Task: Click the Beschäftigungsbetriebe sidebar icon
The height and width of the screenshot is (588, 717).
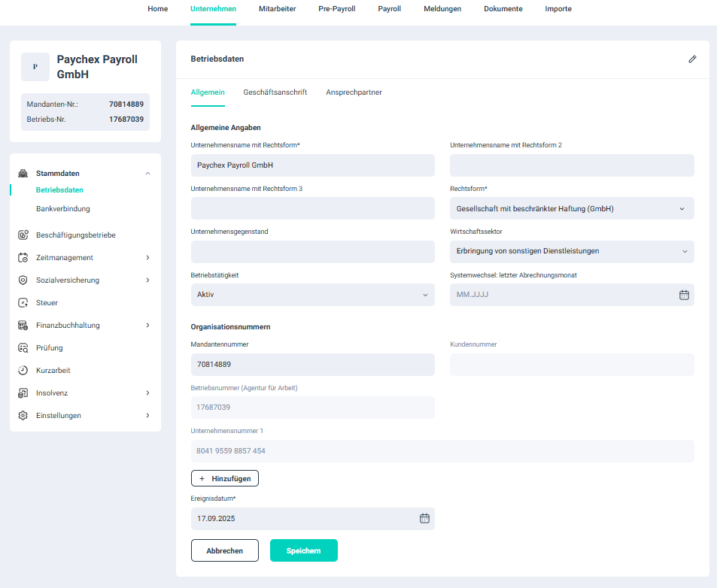Action: (23, 235)
